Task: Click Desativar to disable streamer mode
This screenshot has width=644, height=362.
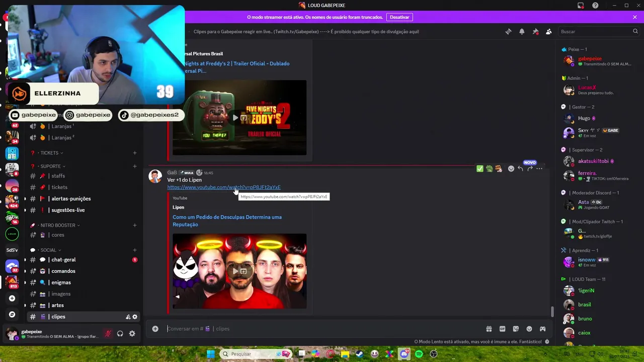Action: [399, 17]
